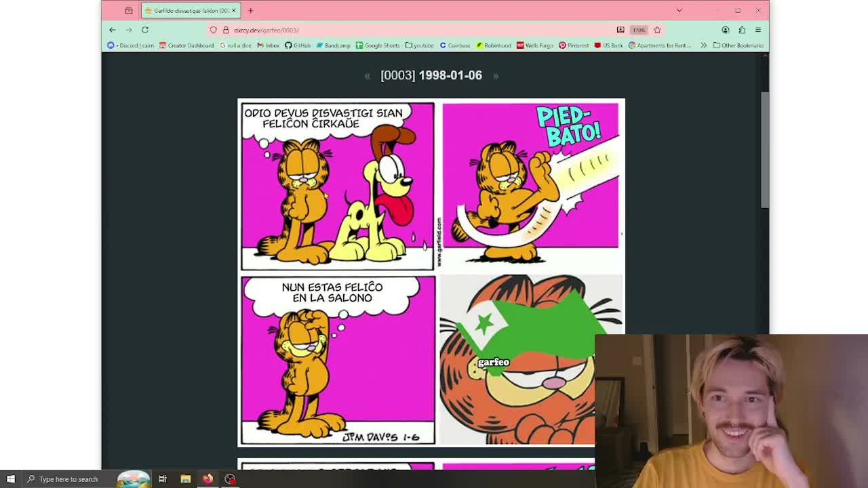The height and width of the screenshot is (488, 868).
Task: Open Apartments for Rent bookmark
Action: tap(660, 45)
